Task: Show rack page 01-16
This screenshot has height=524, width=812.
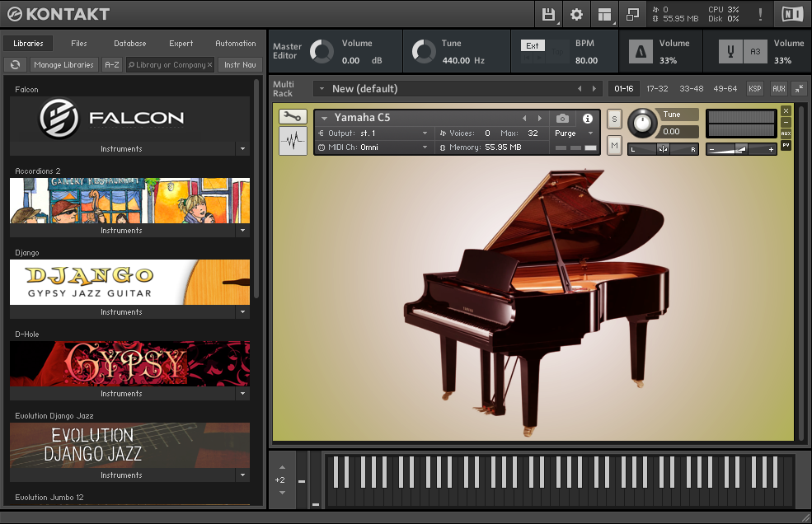Action: click(623, 88)
